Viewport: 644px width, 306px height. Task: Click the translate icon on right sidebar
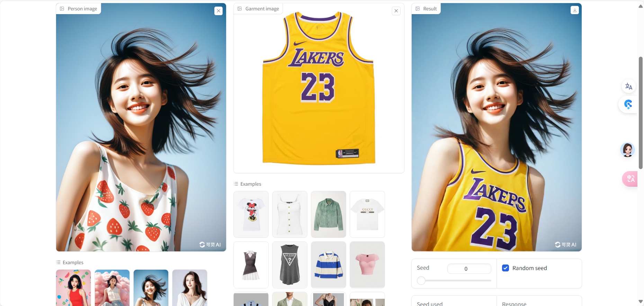tap(628, 86)
